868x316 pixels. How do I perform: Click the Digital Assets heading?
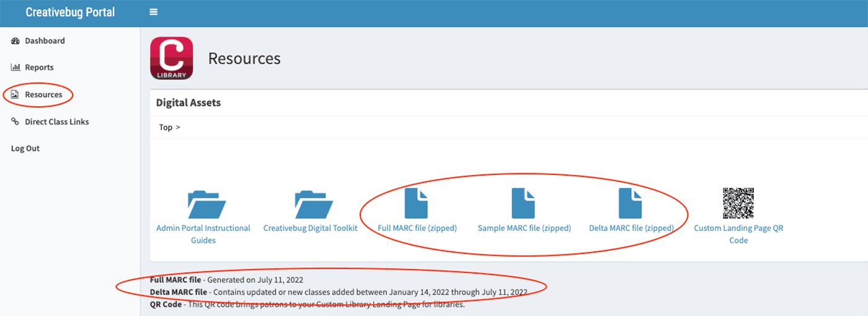tap(188, 103)
